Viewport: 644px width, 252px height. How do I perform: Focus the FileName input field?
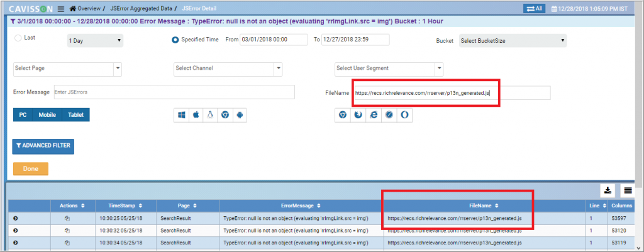click(x=452, y=93)
